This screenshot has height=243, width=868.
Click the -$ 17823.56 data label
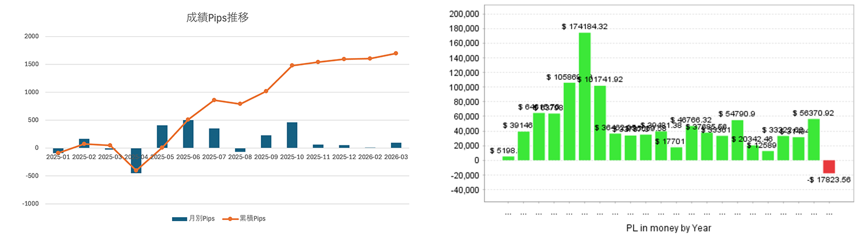[829, 180]
